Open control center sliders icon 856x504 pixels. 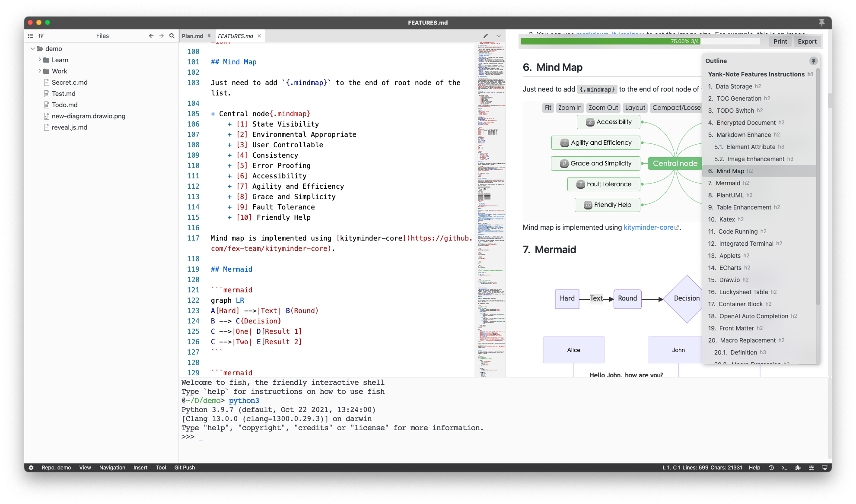(x=811, y=467)
